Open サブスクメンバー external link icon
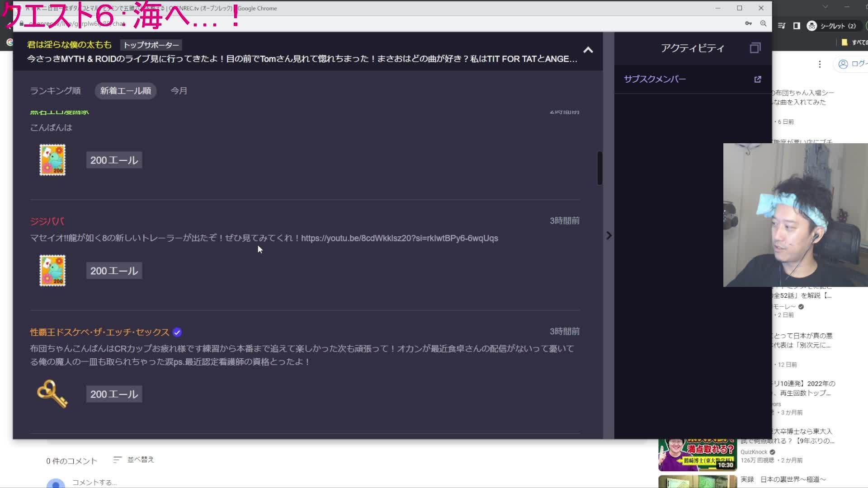The width and height of the screenshot is (868, 488). (758, 80)
